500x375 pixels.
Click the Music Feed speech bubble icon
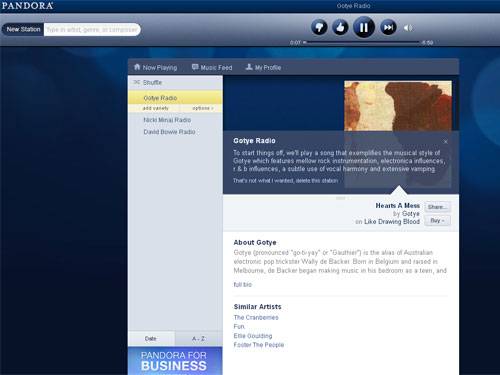tap(195, 67)
